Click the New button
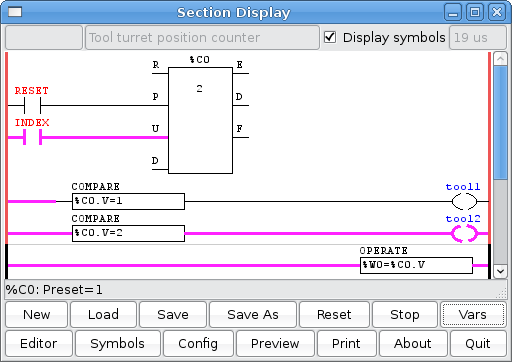Viewport: 512px width, 362px height. (36, 314)
